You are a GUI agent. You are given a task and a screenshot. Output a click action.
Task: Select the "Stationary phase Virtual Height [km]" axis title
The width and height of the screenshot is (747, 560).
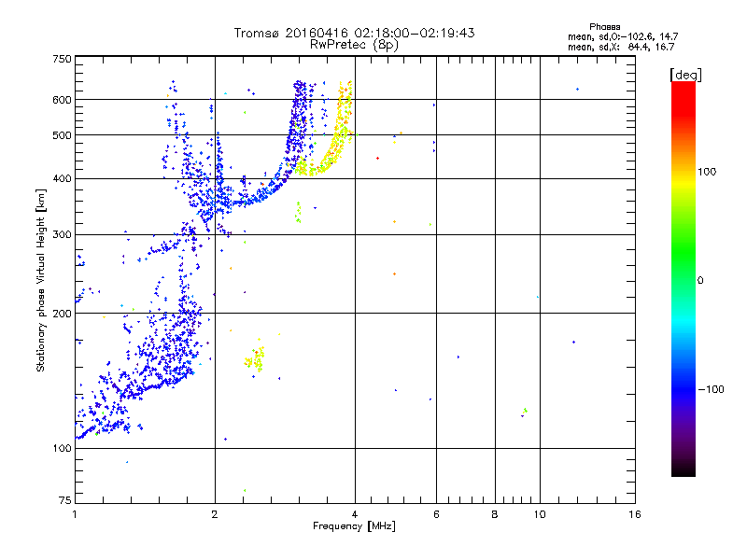[x=41, y=281]
